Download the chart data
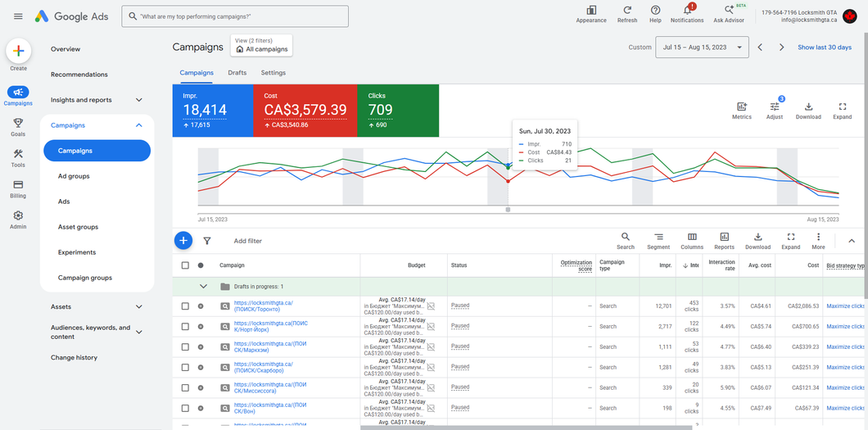Screen dimensions: 868x430 click(808, 111)
